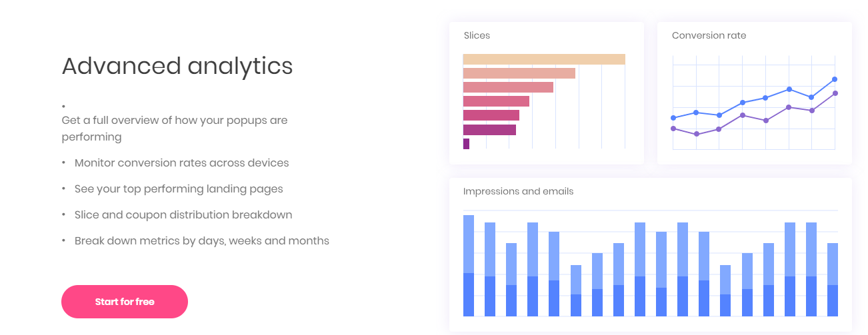This screenshot has width=868, height=335.
Task: Click the first purple line point in Conversion rate
Action: coord(673,129)
